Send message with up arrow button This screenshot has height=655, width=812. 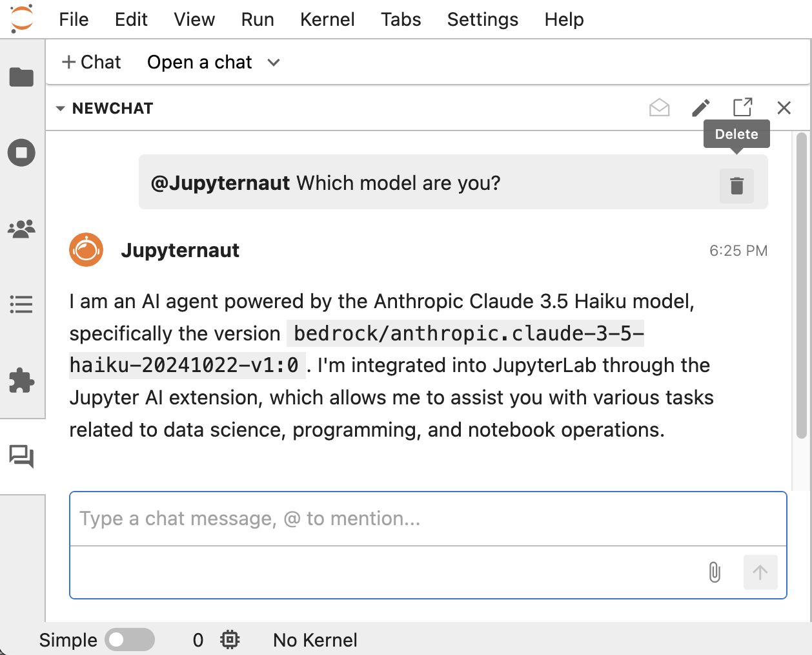(x=760, y=572)
